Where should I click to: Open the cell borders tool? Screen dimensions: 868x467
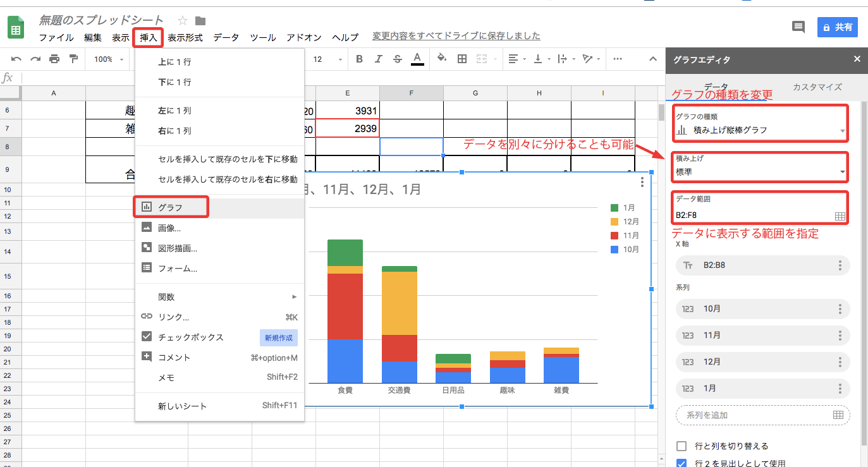coord(462,59)
